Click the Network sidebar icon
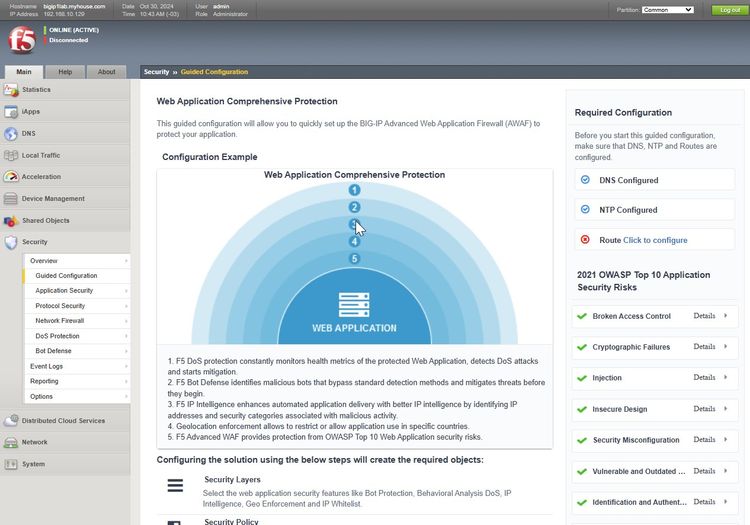This screenshot has width=750, height=525. coord(11,442)
